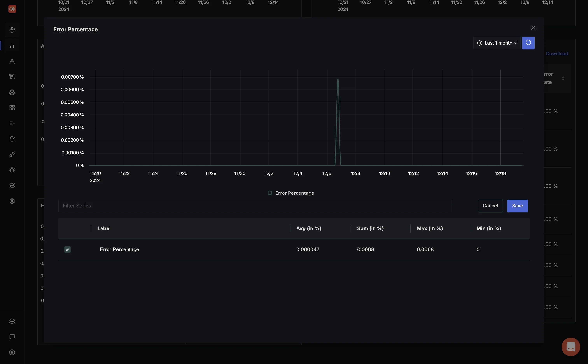588x364 pixels.
Task: Click the 0.0068 value under Sum
Action: (365, 249)
